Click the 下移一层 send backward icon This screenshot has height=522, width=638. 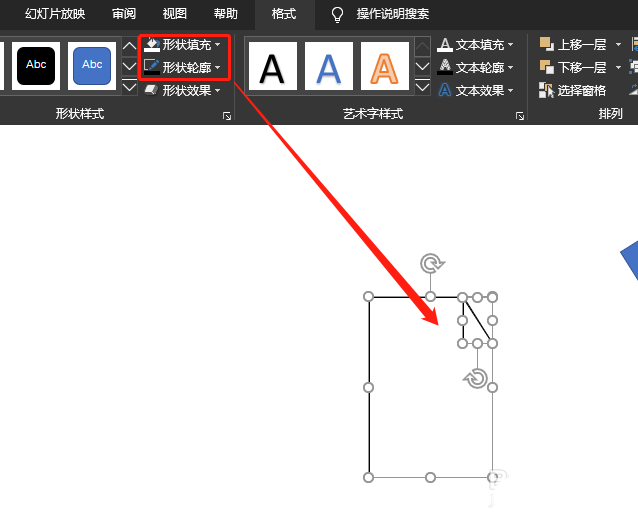[547, 67]
